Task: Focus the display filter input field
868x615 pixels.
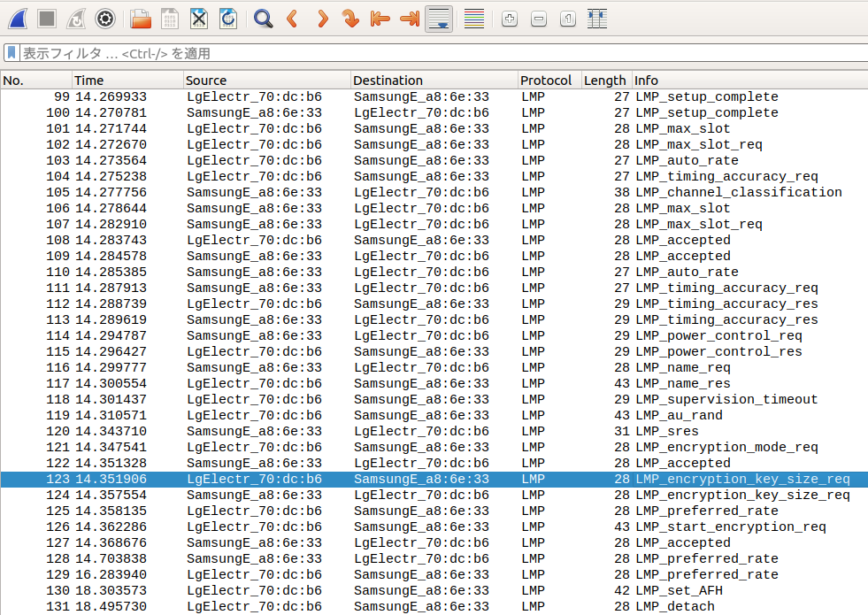Action: pyautogui.click(x=443, y=53)
